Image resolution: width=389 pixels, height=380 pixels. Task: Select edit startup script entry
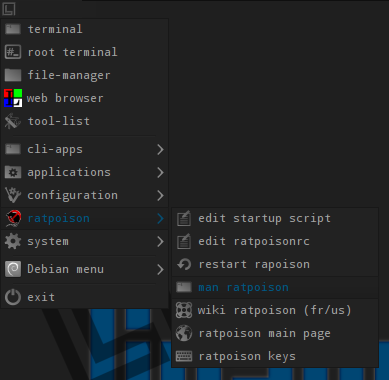pos(275,219)
